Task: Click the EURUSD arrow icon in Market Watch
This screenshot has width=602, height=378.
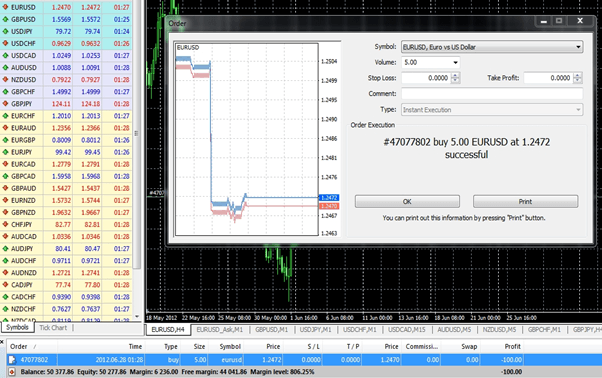Action: [5, 7]
